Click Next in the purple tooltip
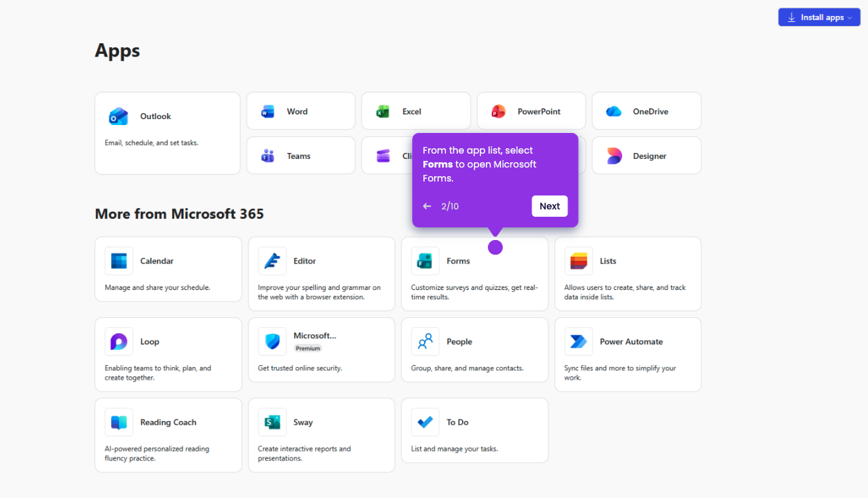The width and height of the screenshot is (868, 498). (550, 206)
